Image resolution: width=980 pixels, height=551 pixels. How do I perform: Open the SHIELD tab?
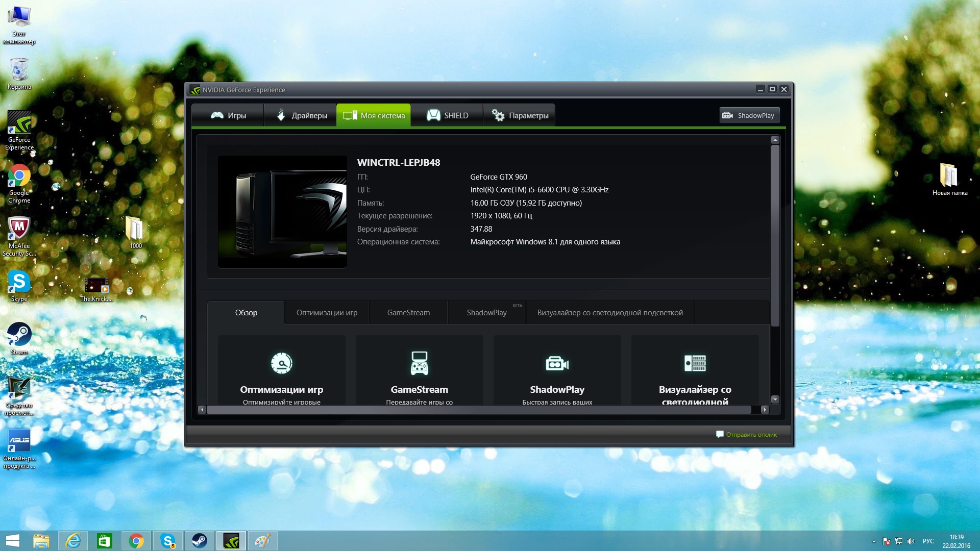[447, 115]
